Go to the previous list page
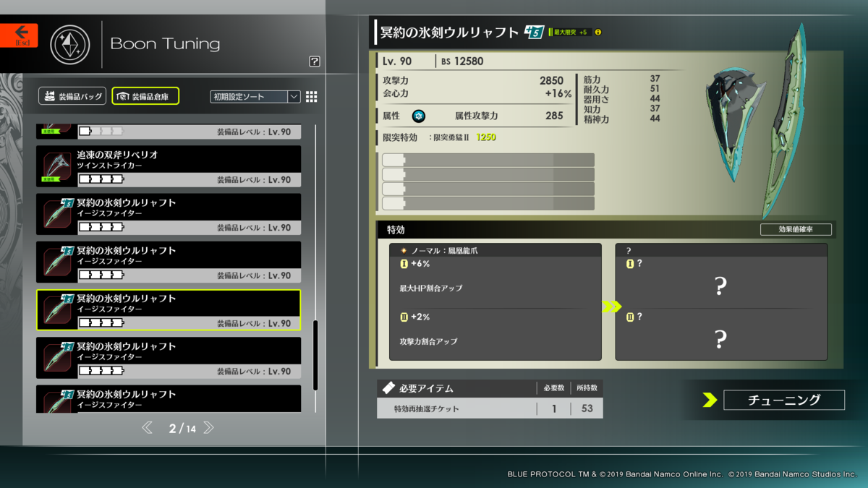Screen dimensions: 868x488 pos(148,428)
